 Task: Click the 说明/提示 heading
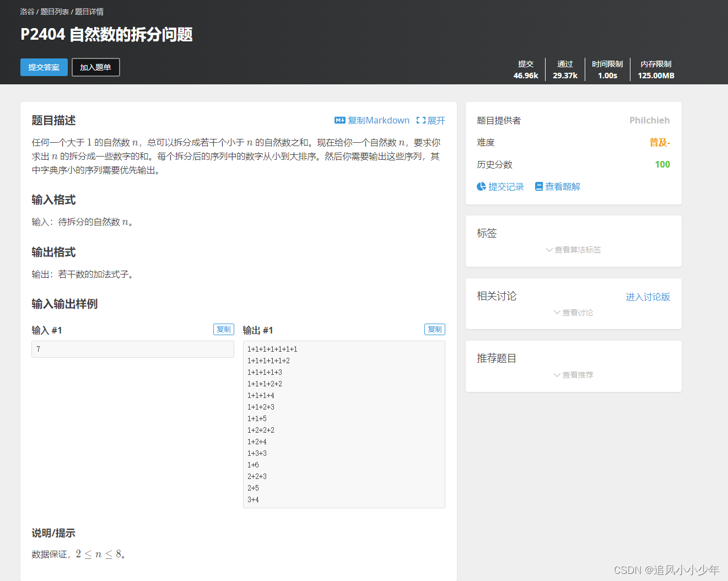tap(53, 533)
